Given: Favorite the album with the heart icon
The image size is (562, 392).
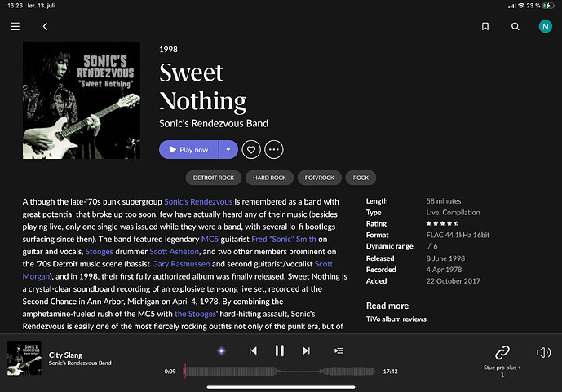Looking at the screenshot, I should click(x=251, y=150).
